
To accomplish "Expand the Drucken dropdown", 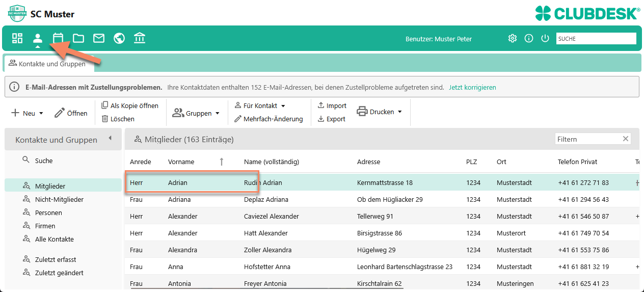I will pyautogui.click(x=380, y=112).
